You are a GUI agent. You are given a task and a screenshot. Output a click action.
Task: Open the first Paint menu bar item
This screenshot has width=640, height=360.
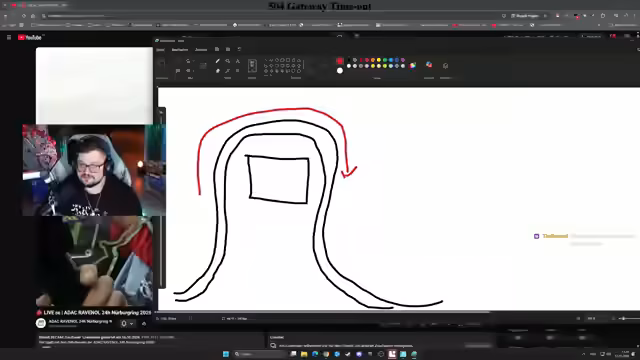point(160,49)
